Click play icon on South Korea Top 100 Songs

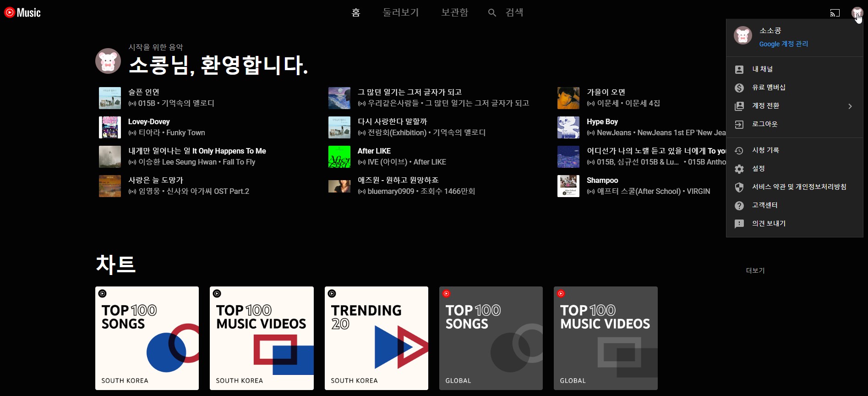click(x=103, y=293)
